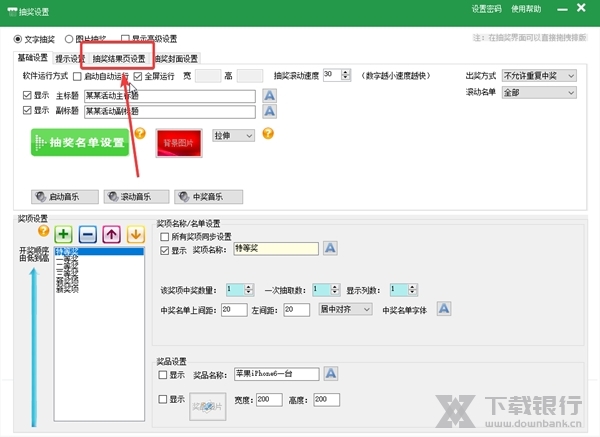Open font settings for 奖项名称
This screenshot has height=437, width=600.
coord(330,248)
